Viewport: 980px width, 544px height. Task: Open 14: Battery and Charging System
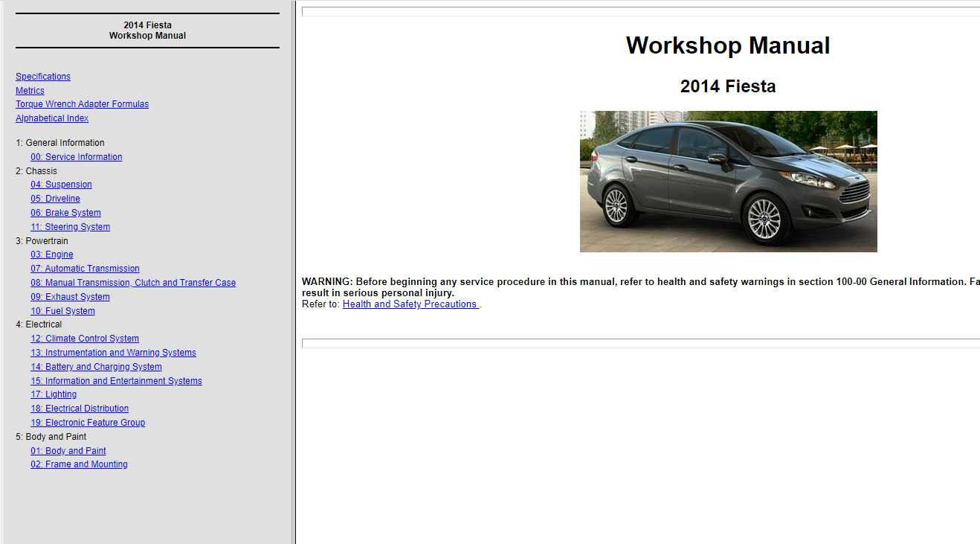96,367
